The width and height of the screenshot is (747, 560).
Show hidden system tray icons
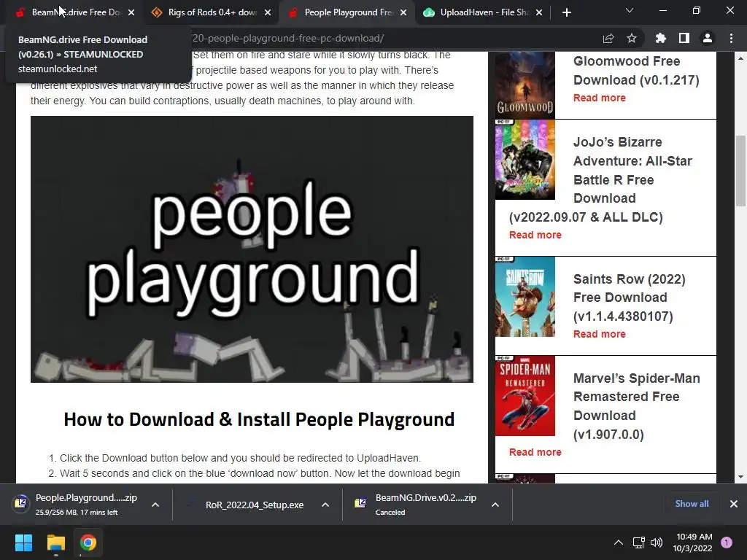(x=619, y=542)
